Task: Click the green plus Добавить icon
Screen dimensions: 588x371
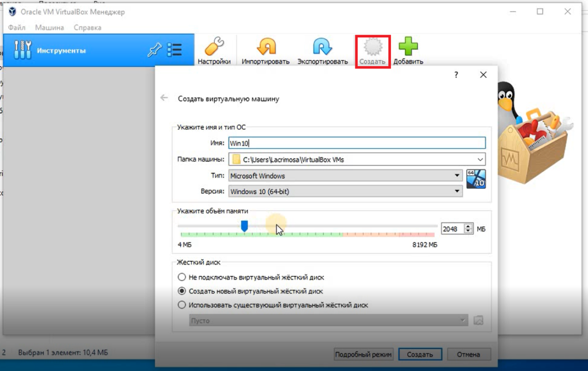Action: click(408, 46)
